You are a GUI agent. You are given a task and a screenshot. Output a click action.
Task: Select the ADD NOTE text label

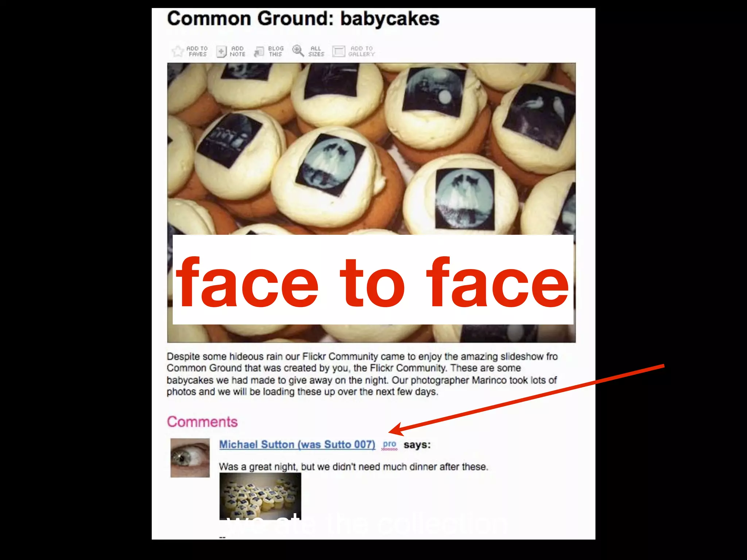click(237, 51)
